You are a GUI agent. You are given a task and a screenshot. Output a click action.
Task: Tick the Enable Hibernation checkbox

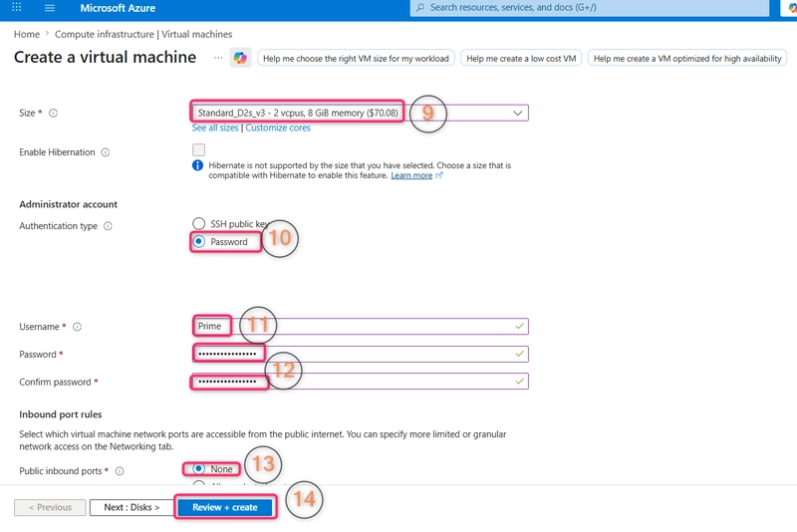(x=198, y=149)
